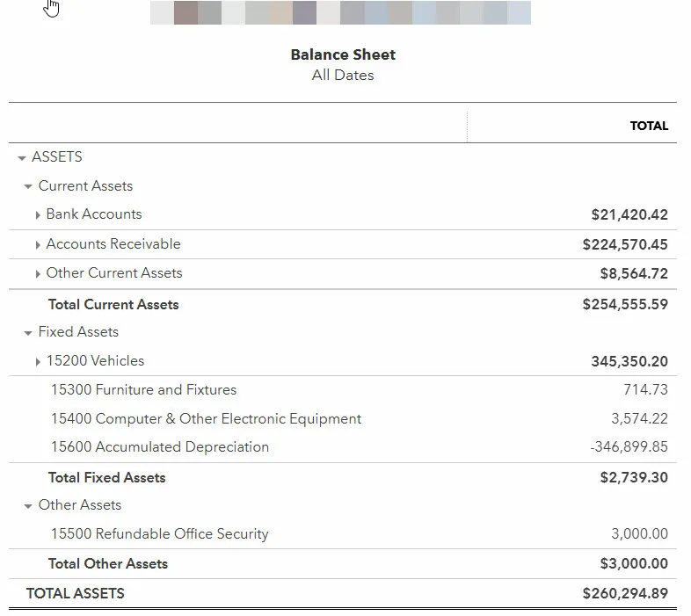
Task: Expand the Other Current Assets row arrow
Action: click(38, 274)
